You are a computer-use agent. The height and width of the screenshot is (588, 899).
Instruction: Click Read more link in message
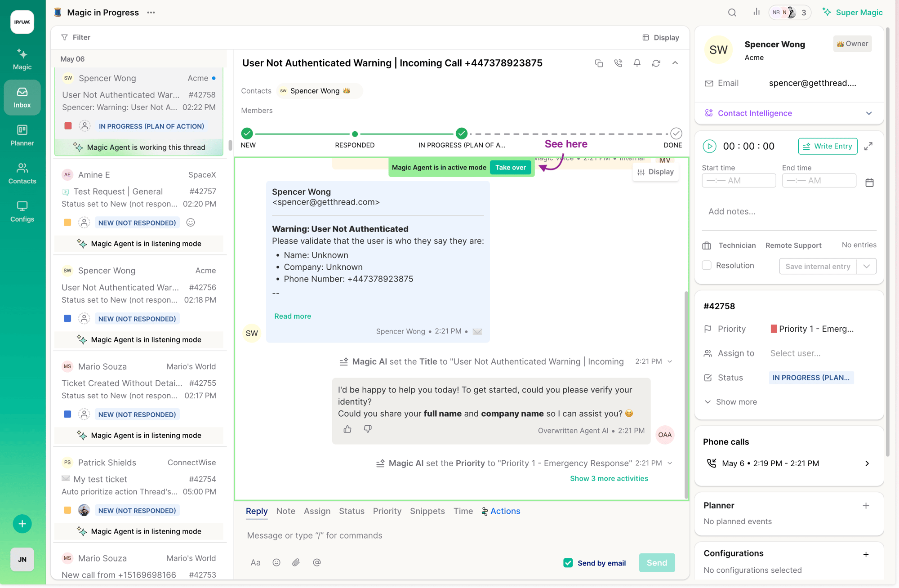pos(293,316)
